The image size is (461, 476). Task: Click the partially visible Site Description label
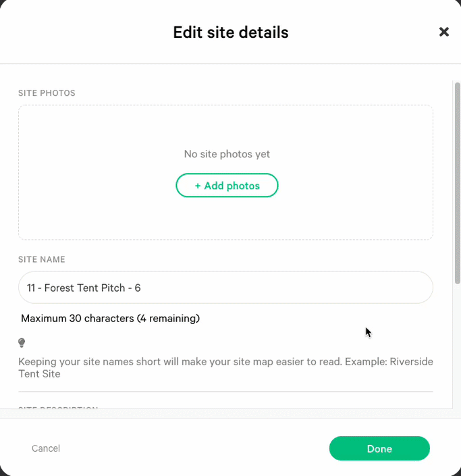[58, 407]
